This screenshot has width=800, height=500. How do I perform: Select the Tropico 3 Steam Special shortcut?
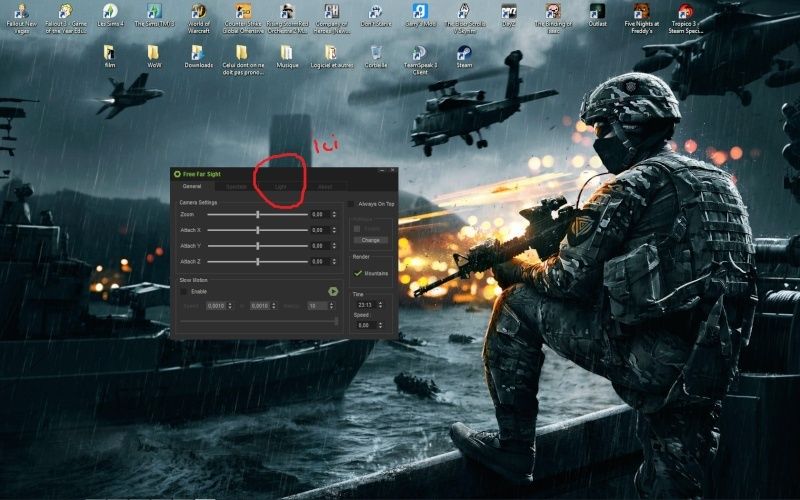[x=685, y=18]
